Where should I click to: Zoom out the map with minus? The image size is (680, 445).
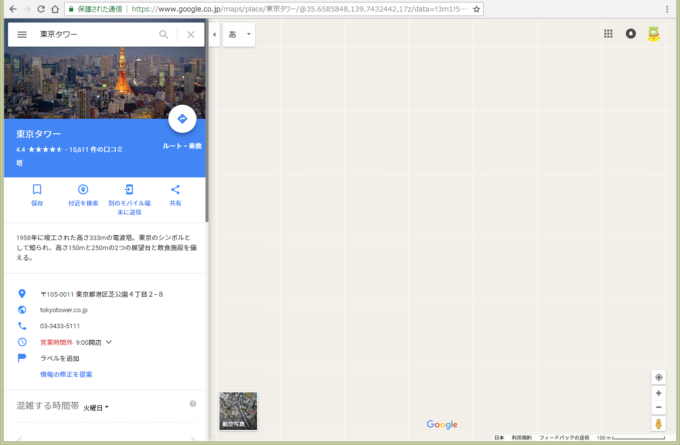(658, 407)
